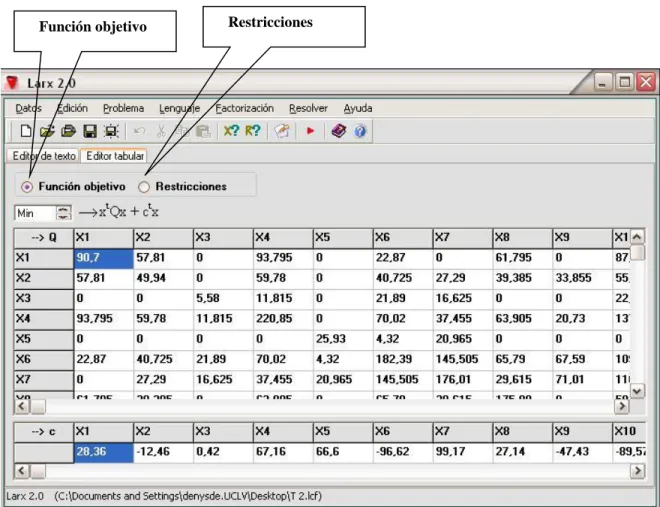Click the X? variables icon
Screen dimensions: 660x507
231,131
